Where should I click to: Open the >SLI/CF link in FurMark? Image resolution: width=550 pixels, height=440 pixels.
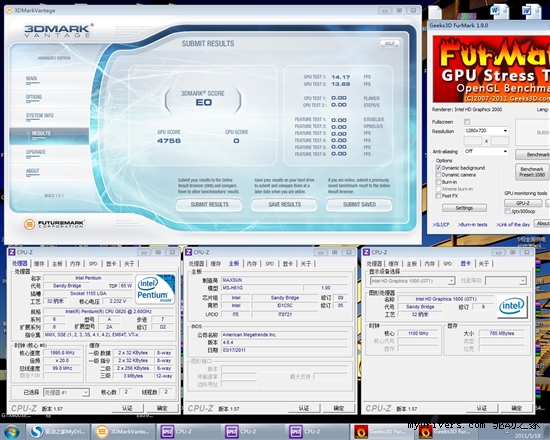(441, 225)
